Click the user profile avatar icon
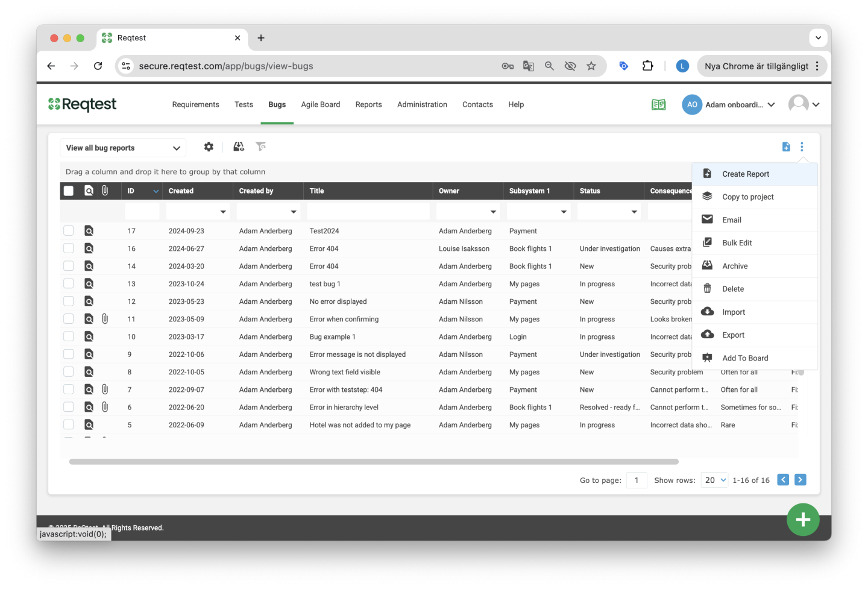The image size is (868, 589). pyautogui.click(x=798, y=104)
